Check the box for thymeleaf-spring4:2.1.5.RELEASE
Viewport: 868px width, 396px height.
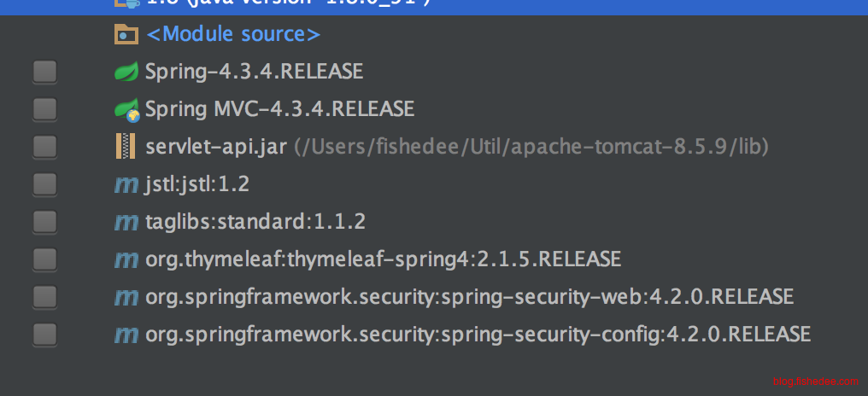click(x=44, y=259)
